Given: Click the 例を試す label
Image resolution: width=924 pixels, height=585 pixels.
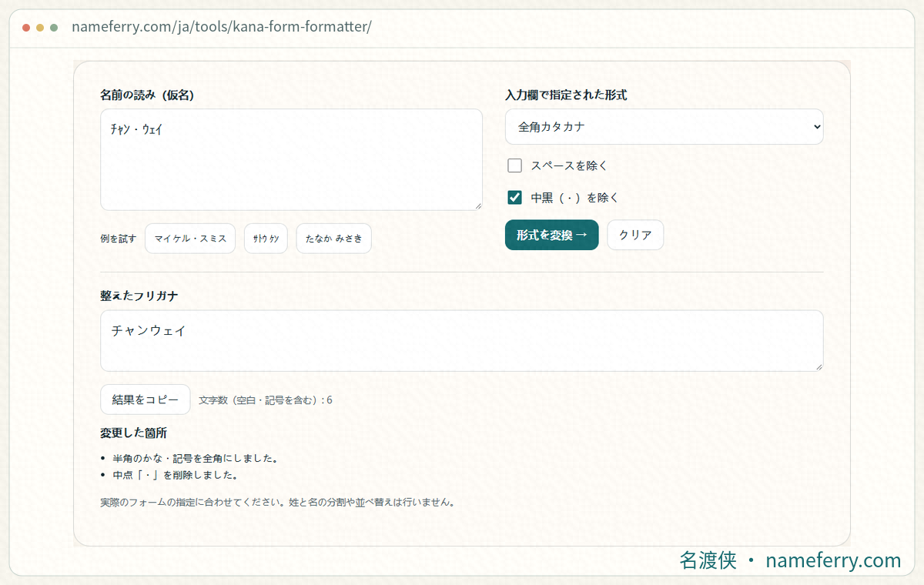Looking at the screenshot, I should coord(118,239).
